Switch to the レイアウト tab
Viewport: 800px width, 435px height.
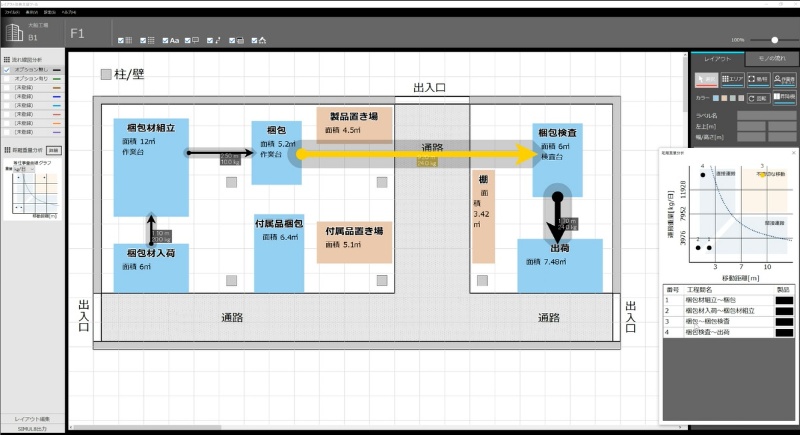pos(717,59)
